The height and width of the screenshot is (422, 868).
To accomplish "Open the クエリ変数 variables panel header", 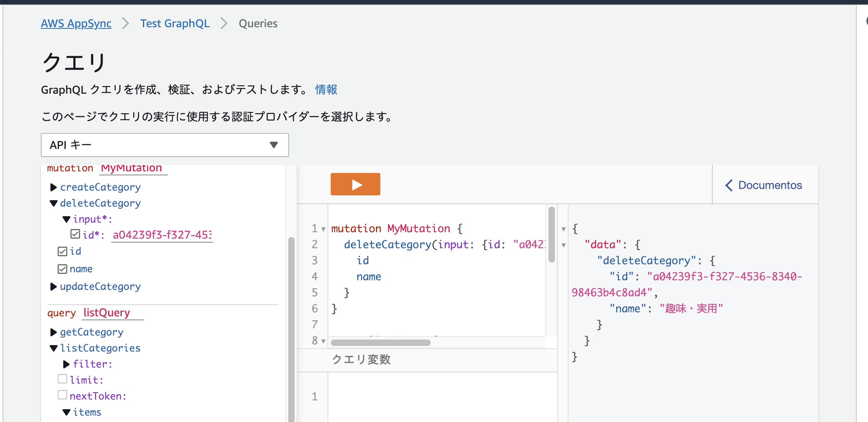I will [427, 360].
